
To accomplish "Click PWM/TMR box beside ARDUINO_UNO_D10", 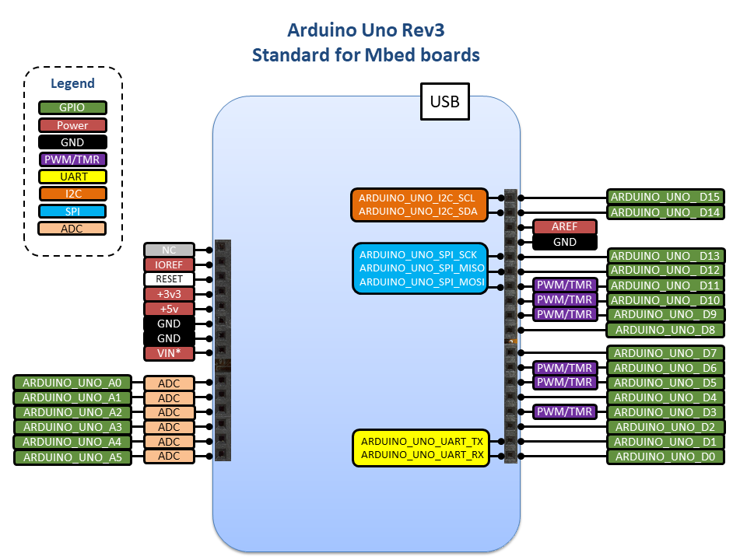I will [x=565, y=299].
